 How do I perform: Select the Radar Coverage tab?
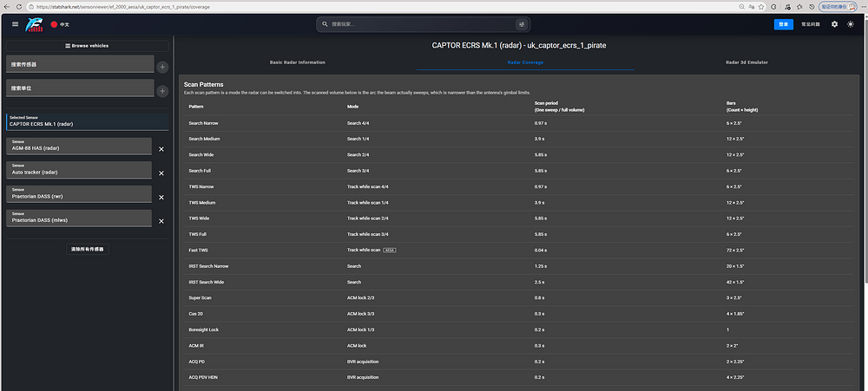(x=525, y=62)
